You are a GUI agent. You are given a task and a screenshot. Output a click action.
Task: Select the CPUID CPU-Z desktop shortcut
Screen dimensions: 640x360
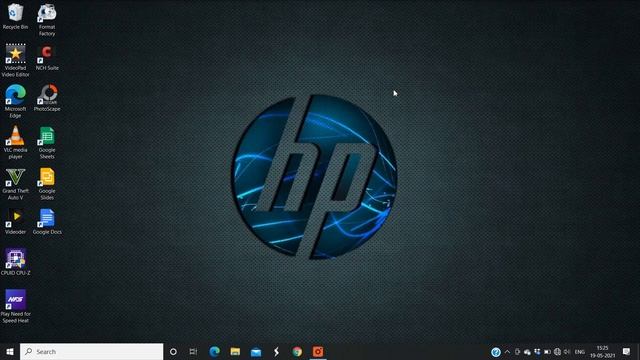15,262
